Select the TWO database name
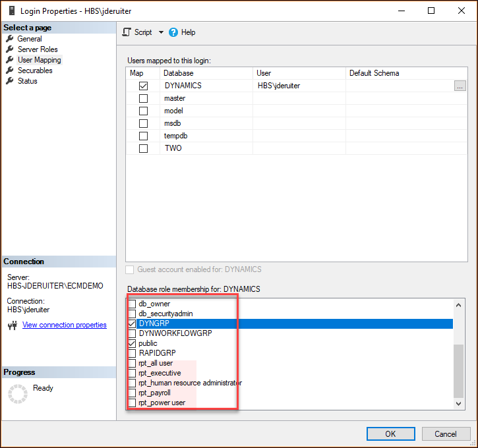The height and width of the screenshot is (448, 478). 173,148
